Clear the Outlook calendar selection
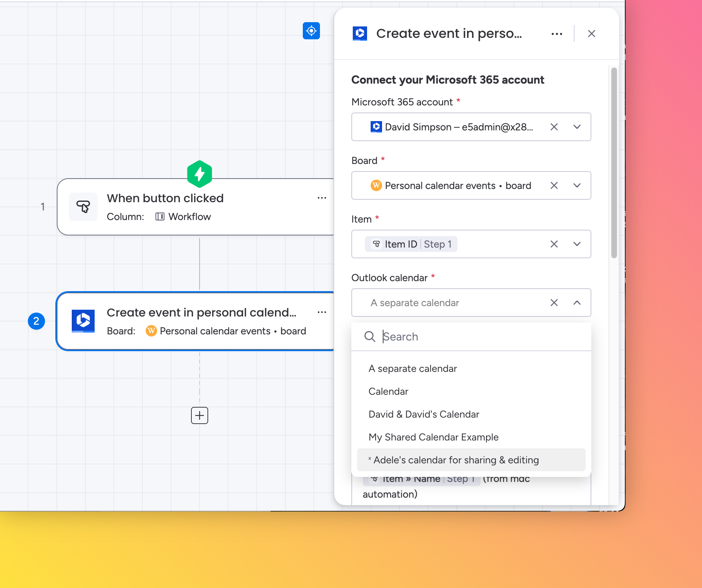This screenshot has height=588, width=702. [x=554, y=303]
